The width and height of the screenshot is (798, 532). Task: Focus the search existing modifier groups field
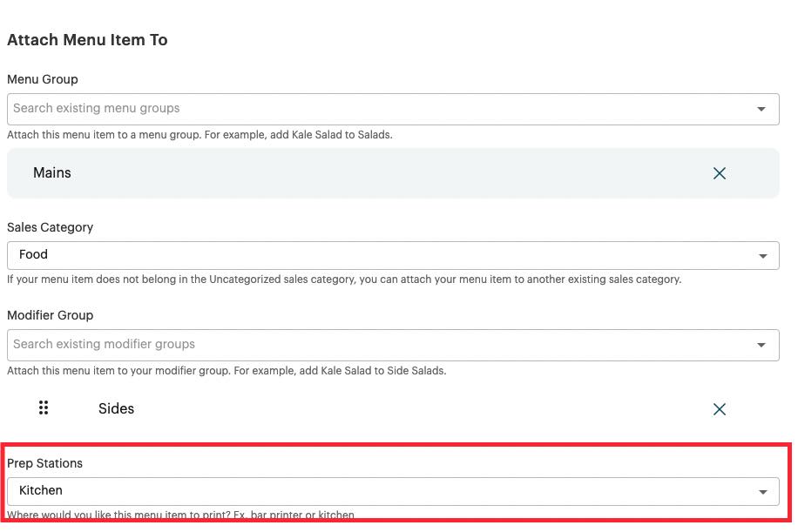click(375, 345)
